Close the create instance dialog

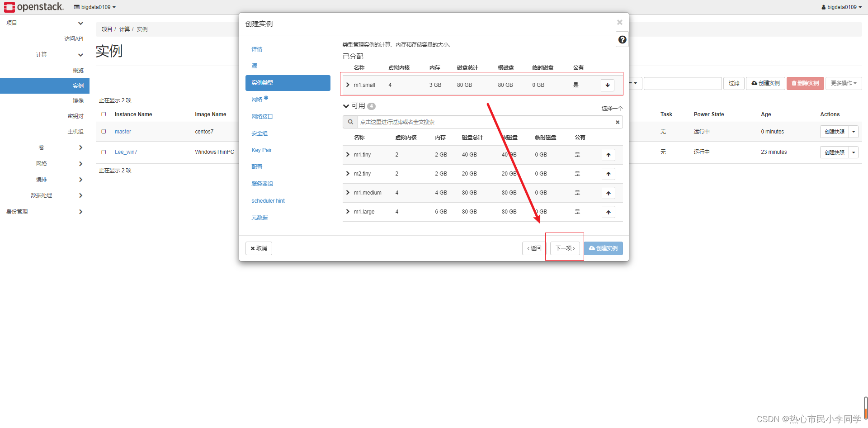(x=620, y=22)
